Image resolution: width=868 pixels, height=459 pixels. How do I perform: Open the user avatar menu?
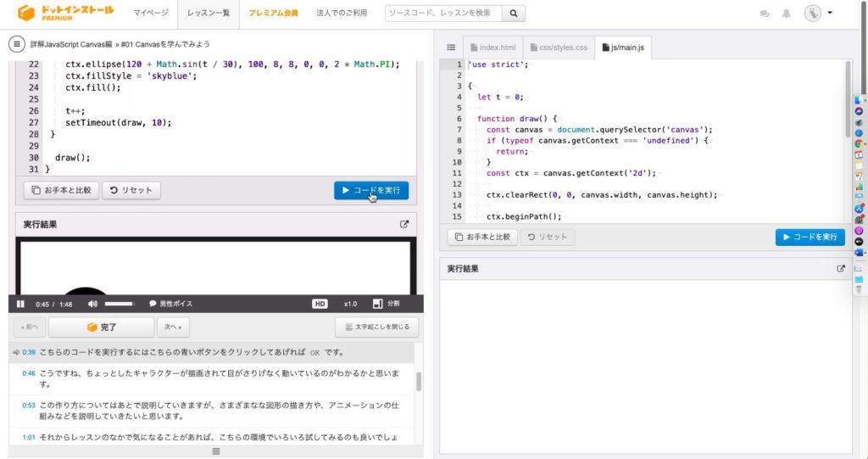(x=818, y=13)
